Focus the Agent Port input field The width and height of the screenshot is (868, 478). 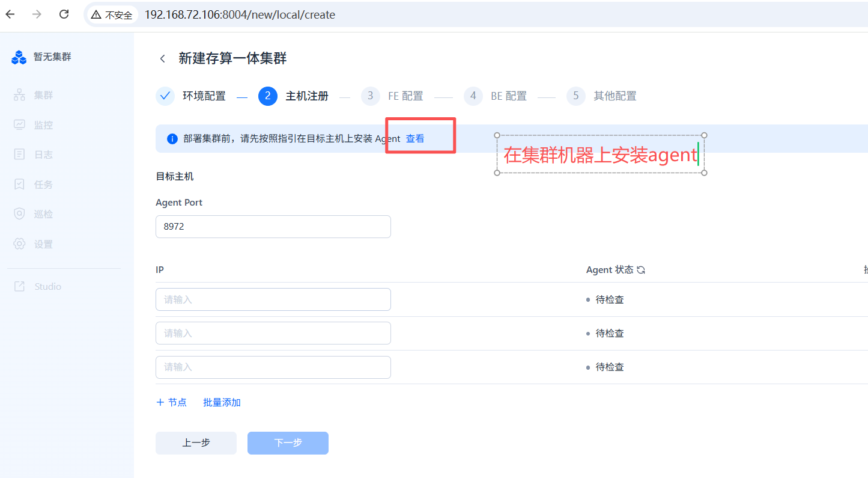point(273,227)
